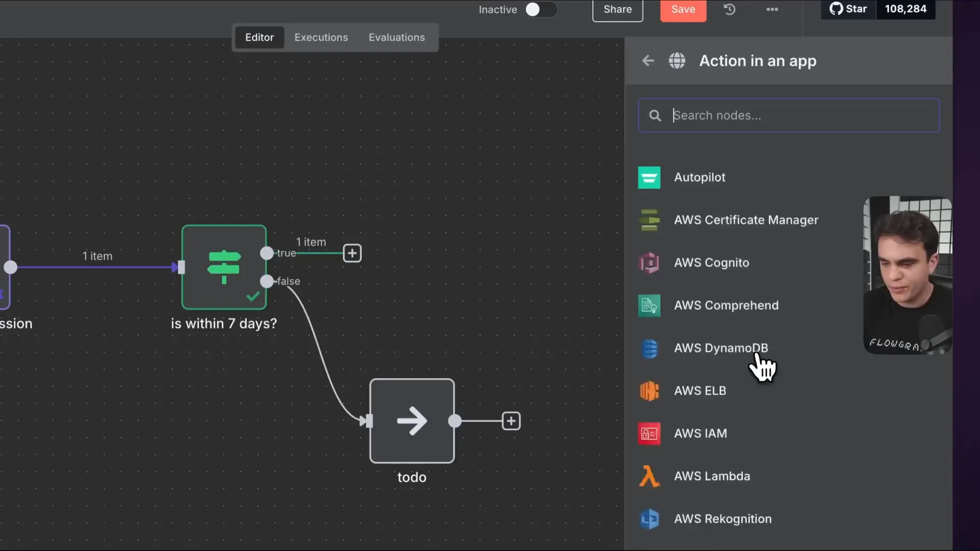Click the plus after the todo node
The height and width of the screenshot is (551, 980).
click(x=511, y=421)
